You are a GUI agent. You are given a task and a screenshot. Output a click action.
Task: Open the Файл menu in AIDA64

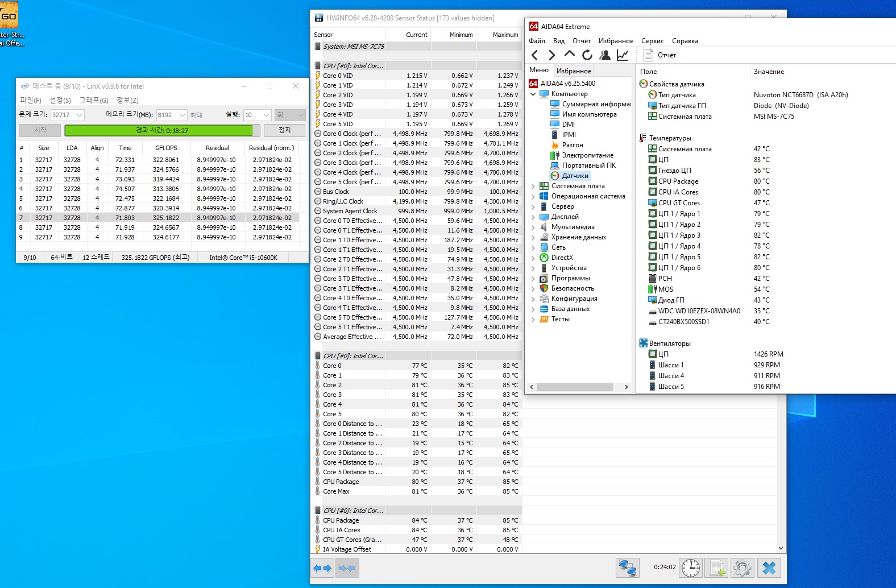pyautogui.click(x=537, y=41)
